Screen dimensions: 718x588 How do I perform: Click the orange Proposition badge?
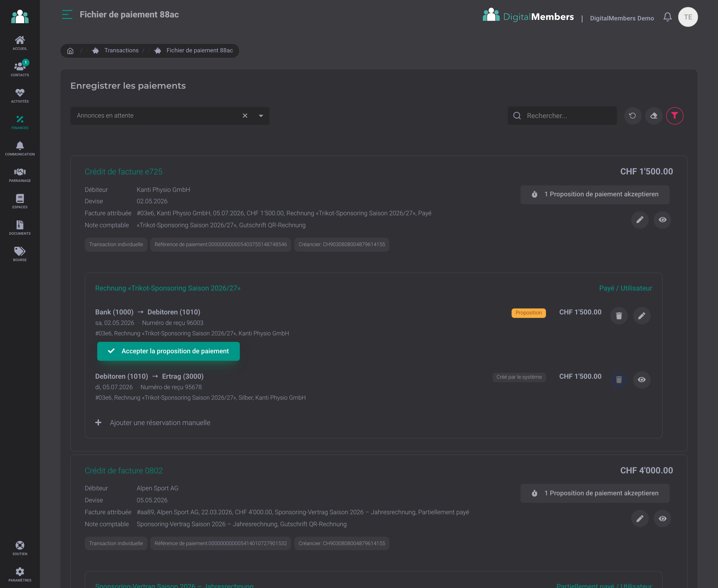[x=528, y=313]
